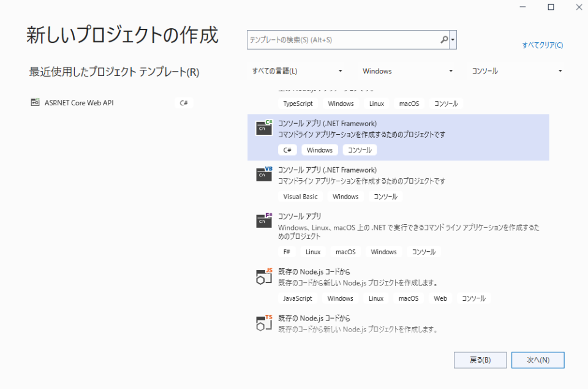This screenshot has width=588, height=389.
Task: Click inside the template search box
Action: click(x=343, y=39)
